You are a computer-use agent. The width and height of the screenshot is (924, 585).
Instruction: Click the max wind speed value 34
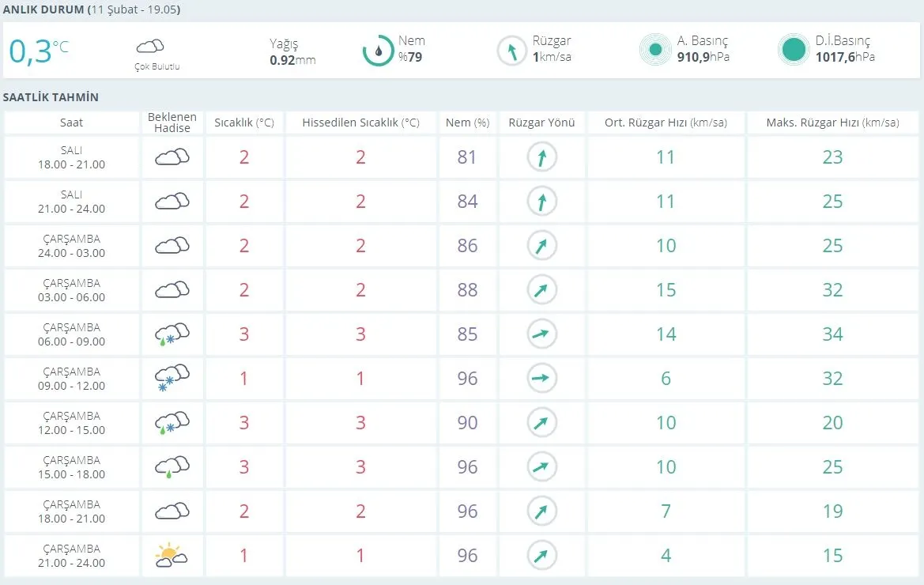pyautogui.click(x=832, y=334)
